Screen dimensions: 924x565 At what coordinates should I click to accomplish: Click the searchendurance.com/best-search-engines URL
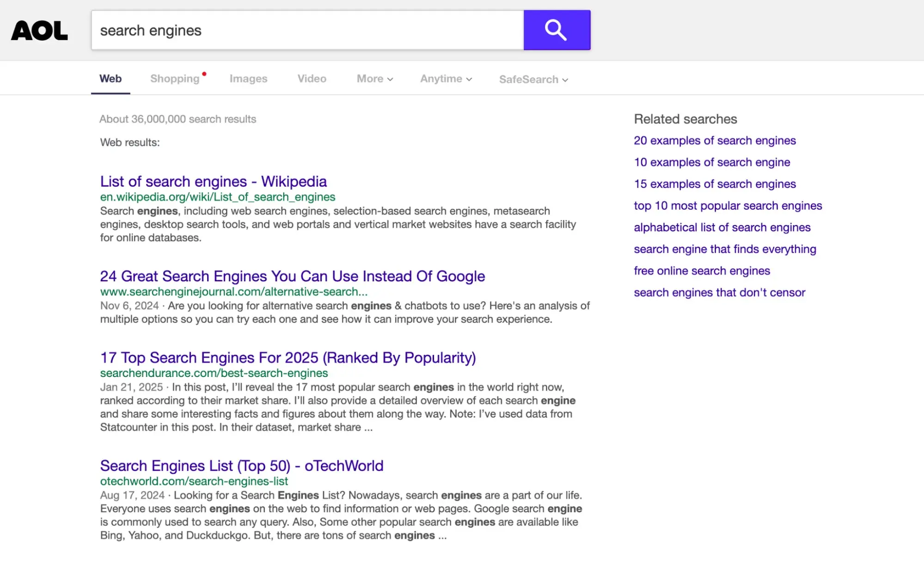(214, 373)
